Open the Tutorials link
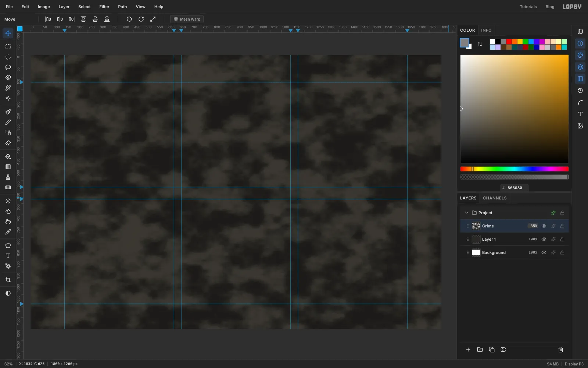588x368 pixels. point(528,7)
